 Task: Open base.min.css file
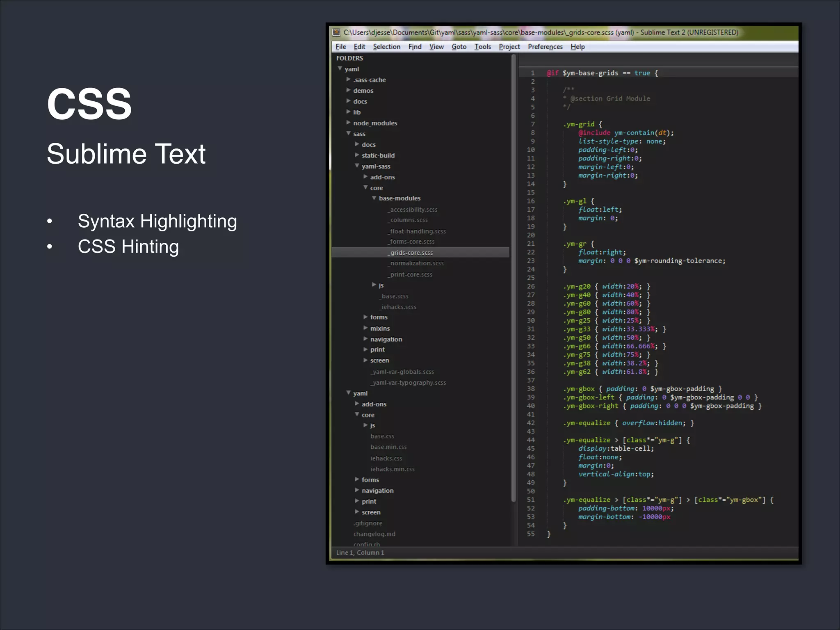[x=388, y=447]
